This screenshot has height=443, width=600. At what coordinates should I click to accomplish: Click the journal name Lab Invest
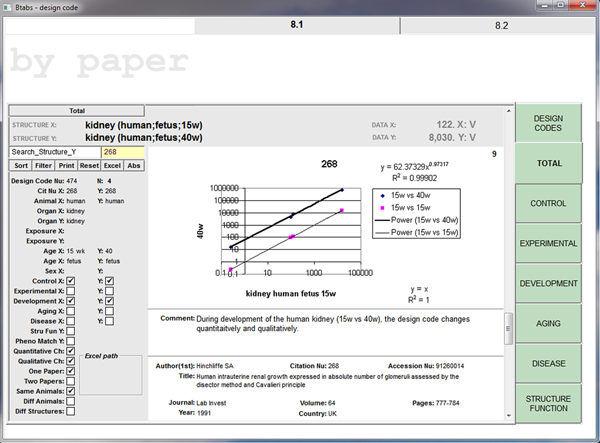(211, 403)
